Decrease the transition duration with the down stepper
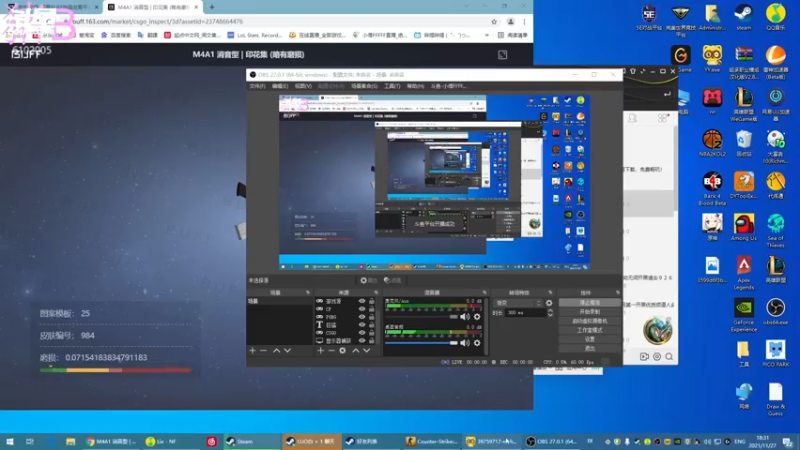The width and height of the screenshot is (800, 450). [x=550, y=315]
